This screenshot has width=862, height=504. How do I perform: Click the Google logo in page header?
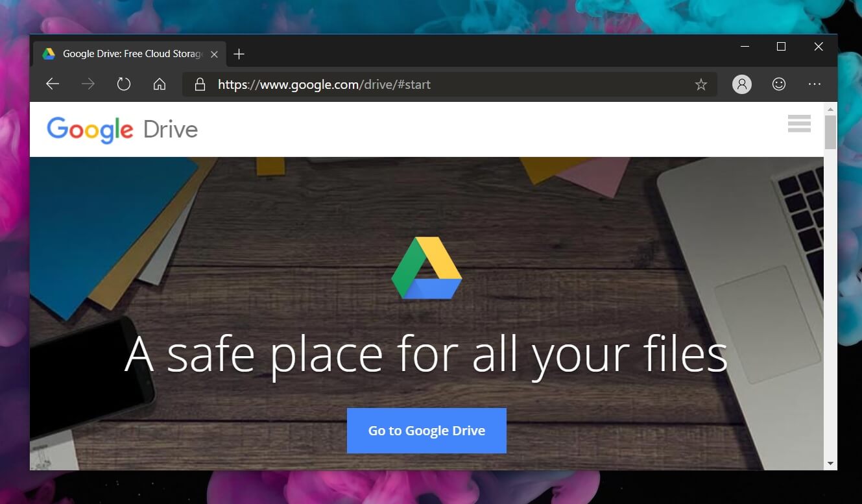(90, 130)
